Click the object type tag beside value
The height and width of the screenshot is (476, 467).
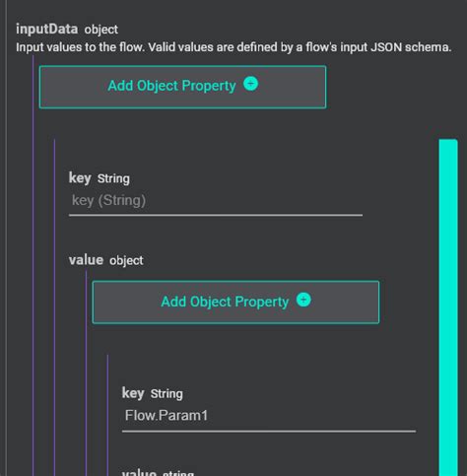pos(126,260)
